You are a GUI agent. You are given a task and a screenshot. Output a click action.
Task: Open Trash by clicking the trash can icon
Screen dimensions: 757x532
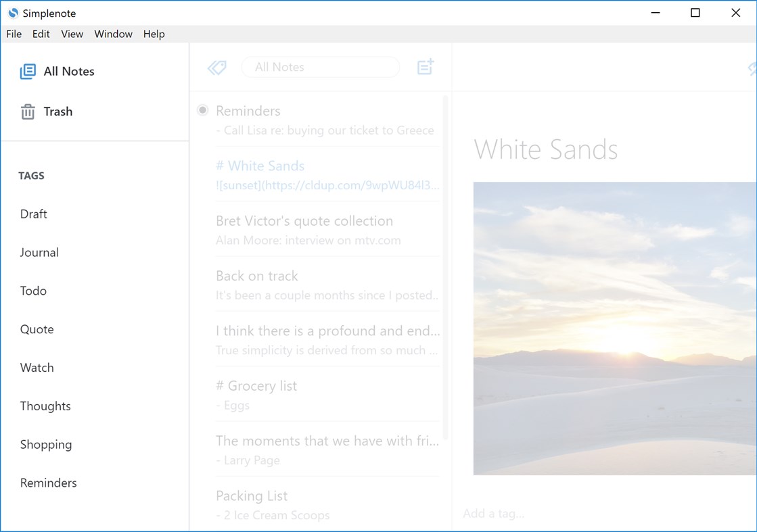pos(27,112)
